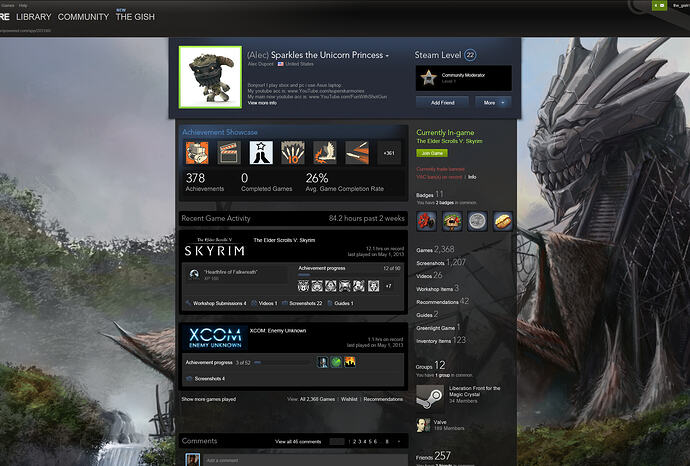Open Workshop Items 3 sidebar link
The image size is (690, 466).
[437, 288]
